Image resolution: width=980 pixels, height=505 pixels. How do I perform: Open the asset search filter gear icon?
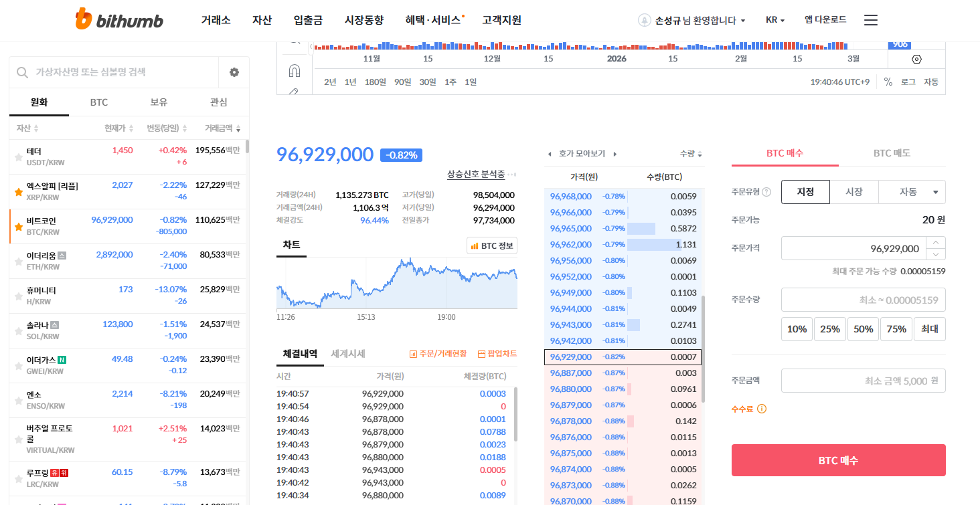(233, 72)
